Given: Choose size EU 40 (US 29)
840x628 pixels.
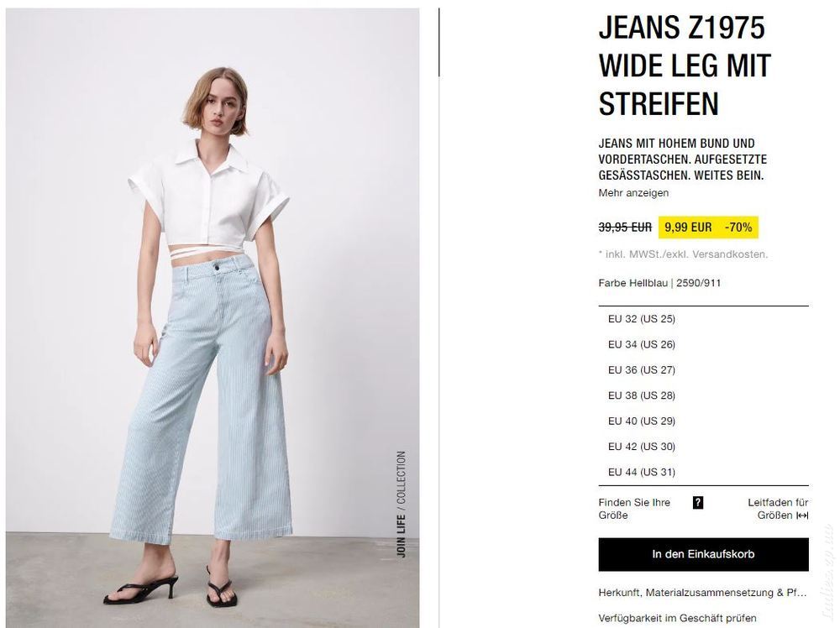Looking at the screenshot, I should [703, 421].
